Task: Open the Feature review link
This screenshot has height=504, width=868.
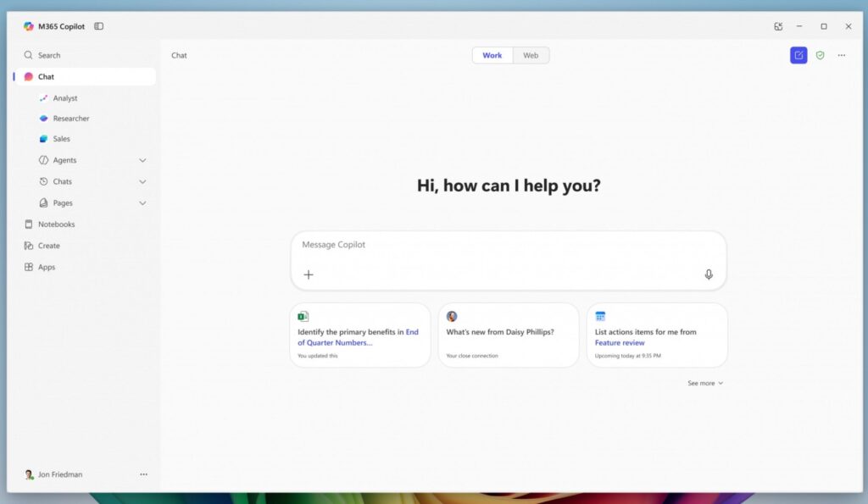Action: pyautogui.click(x=621, y=342)
